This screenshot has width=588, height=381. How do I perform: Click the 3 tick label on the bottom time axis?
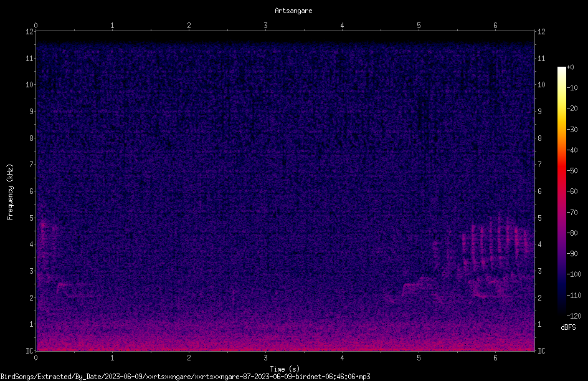click(265, 358)
